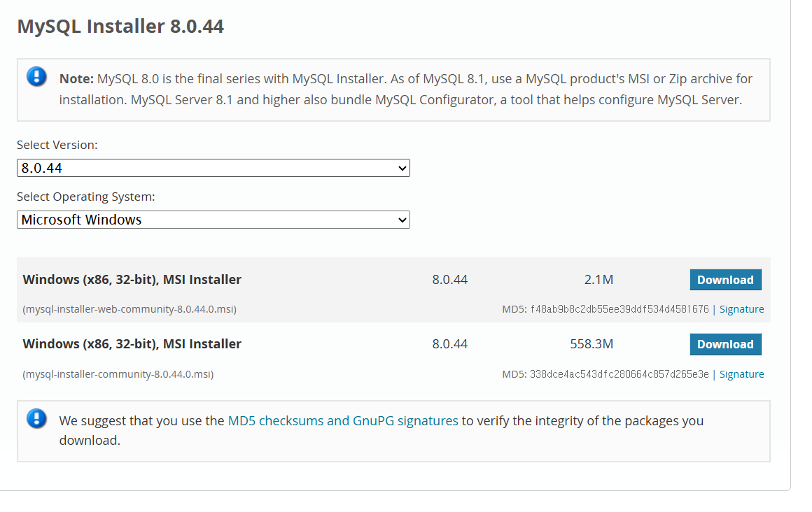Click the MD5 hash starting with f48ab9b8
812x512 pixels.
pos(619,309)
